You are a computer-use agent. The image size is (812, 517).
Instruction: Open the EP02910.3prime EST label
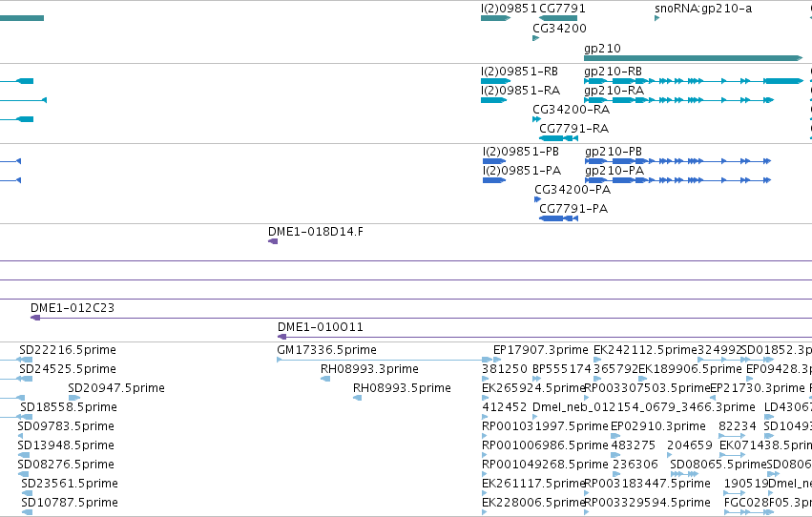click(658, 426)
